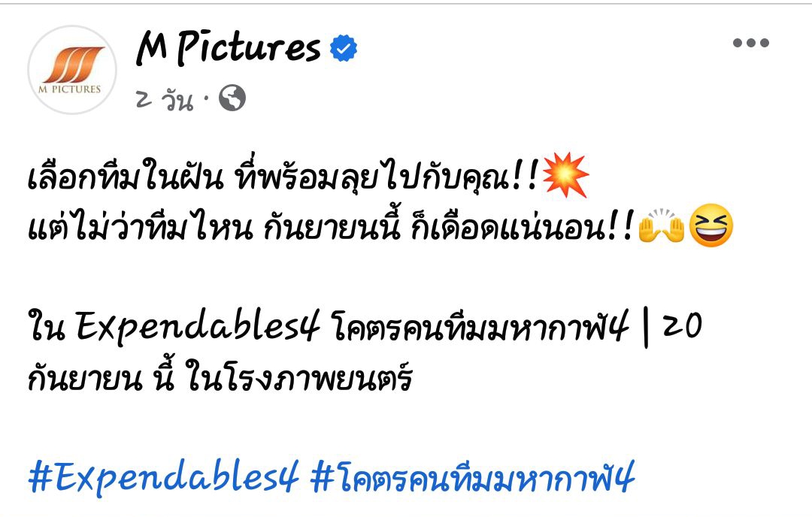This screenshot has height=517, width=812.
Task: Click the text "กันยายน นี้ ในโรงภาพยนตร์"
Action: tap(220, 376)
